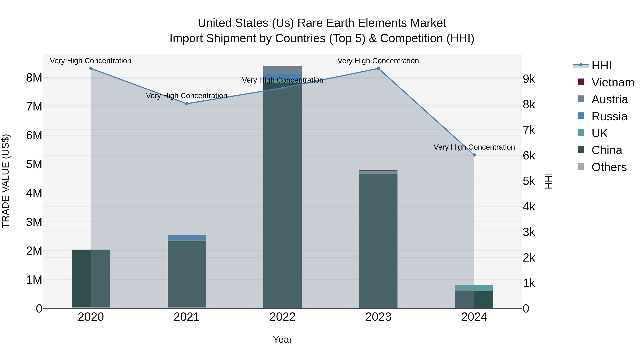Toggle the Russia legend entry
Viewport: 644px width, 362px height.
[x=602, y=116]
